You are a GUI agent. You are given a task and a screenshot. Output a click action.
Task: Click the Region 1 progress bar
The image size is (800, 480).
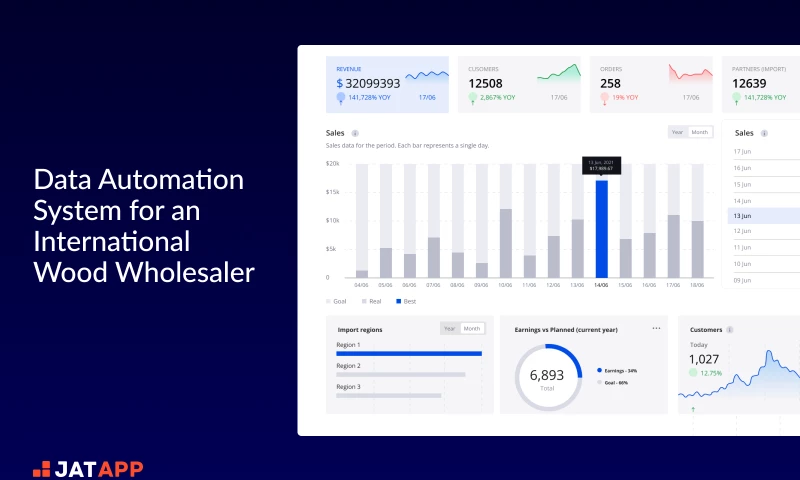coord(409,353)
